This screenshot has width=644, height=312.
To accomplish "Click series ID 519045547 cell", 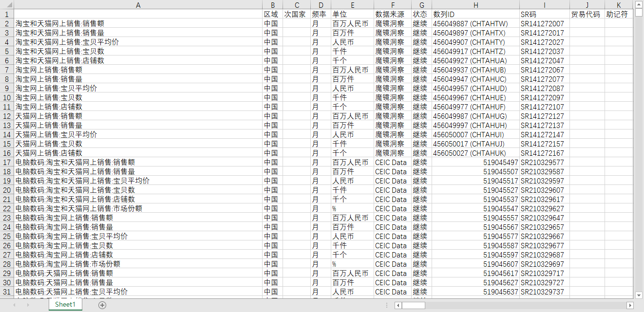I will point(475,208).
